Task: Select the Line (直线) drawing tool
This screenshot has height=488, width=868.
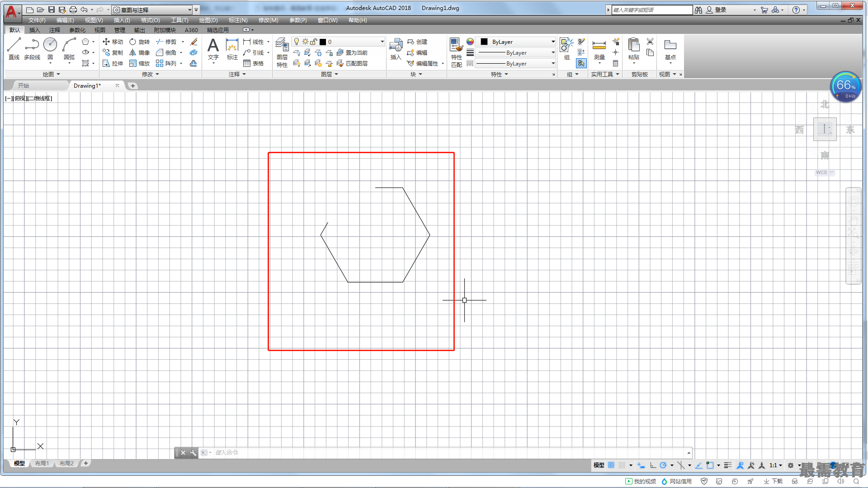Action: [x=14, y=49]
